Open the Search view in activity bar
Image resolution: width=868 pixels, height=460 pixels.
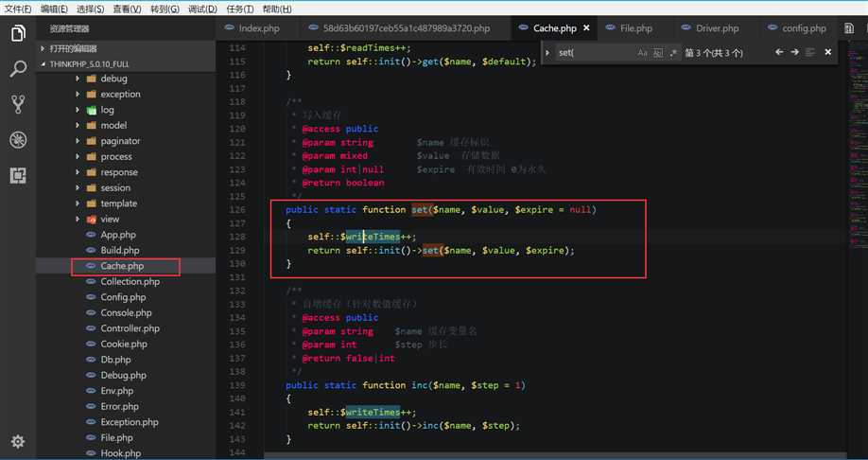[x=18, y=69]
